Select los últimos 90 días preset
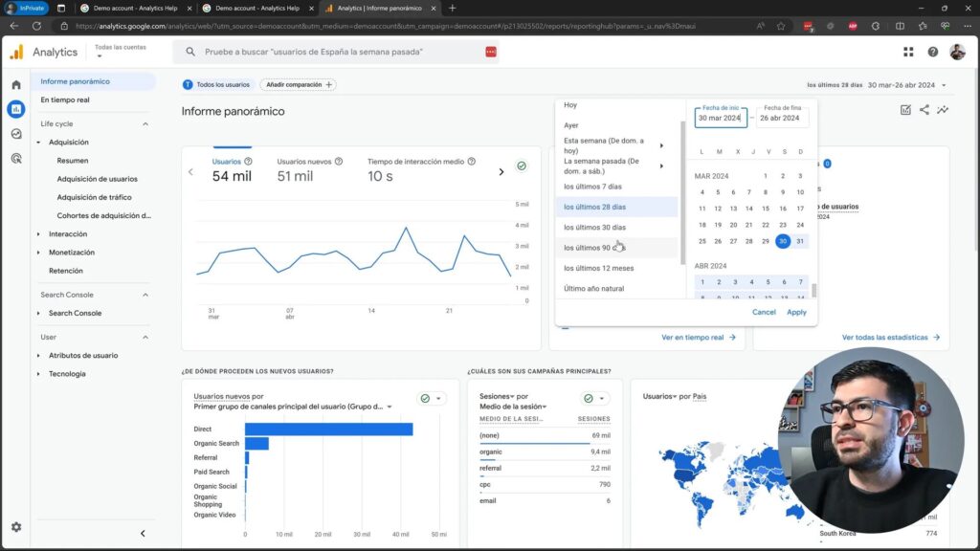The image size is (980, 551). click(x=616, y=248)
